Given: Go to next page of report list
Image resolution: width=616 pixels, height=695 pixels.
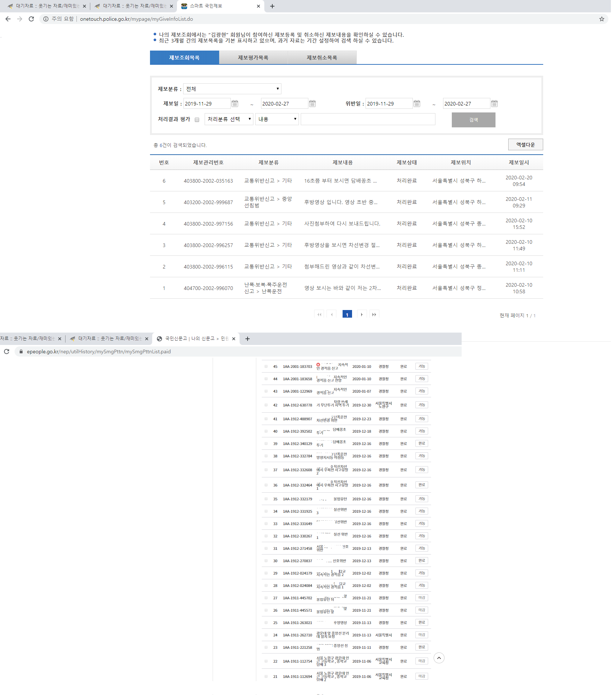Looking at the screenshot, I should tap(362, 314).
